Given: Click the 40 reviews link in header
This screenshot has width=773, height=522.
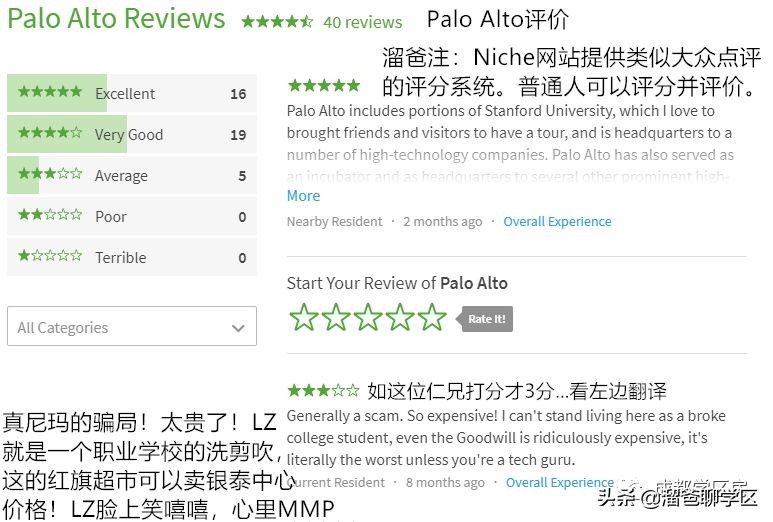Looking at the screenshot, I should click(362, 22).
